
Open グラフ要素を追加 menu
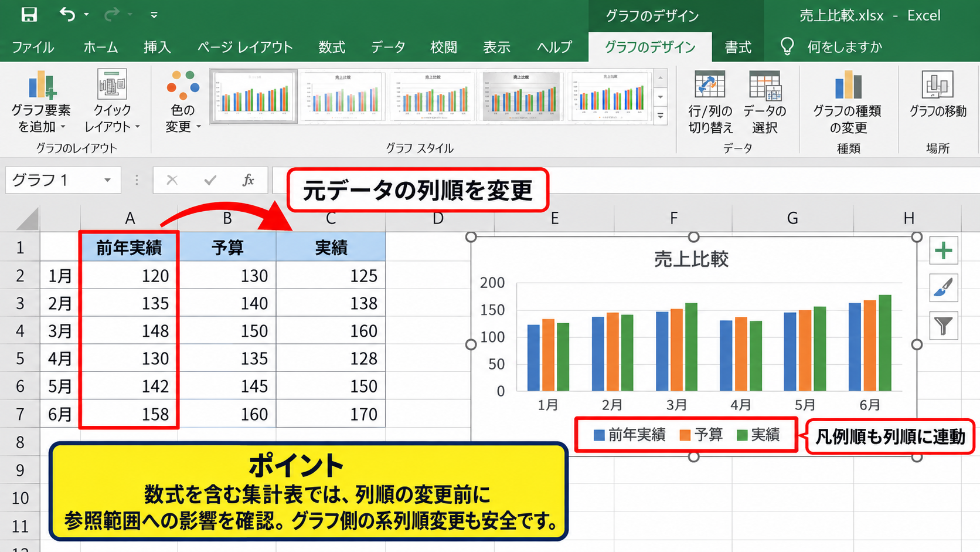(x=41, y=101)
